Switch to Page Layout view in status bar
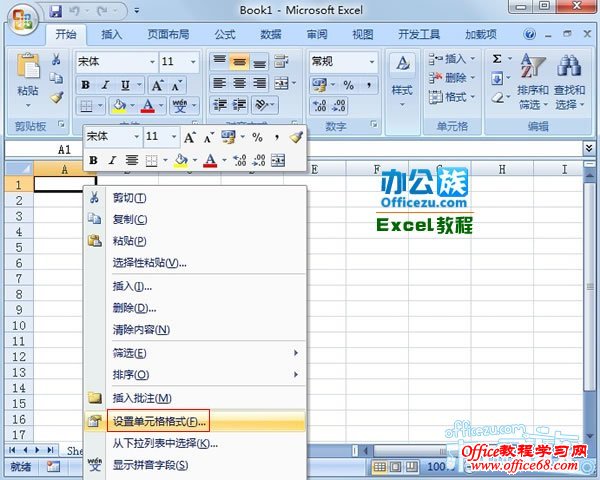Viewport: 600px width, 480px height. point(396,467)
